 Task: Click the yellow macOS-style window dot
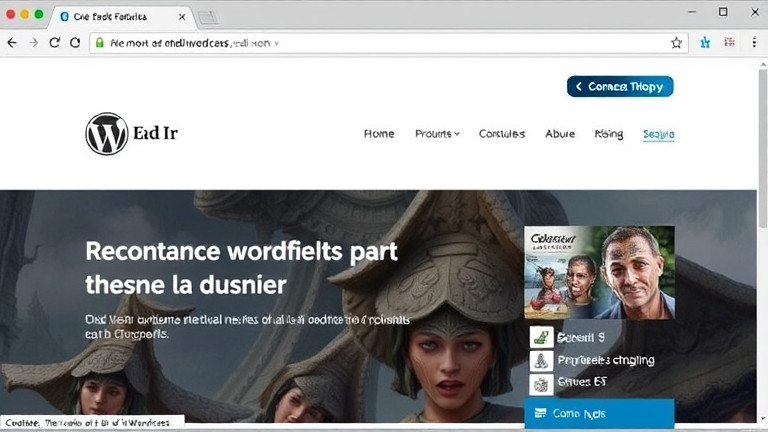25,14
